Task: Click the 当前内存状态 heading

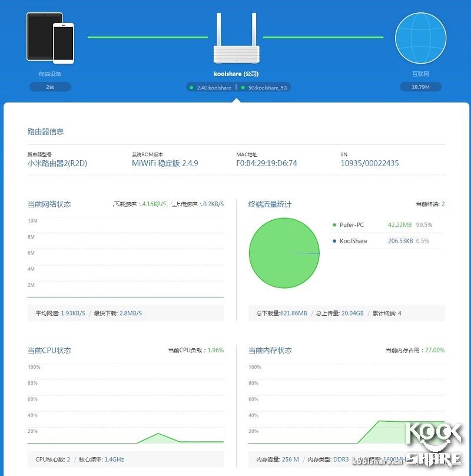Action: point(270,351)
